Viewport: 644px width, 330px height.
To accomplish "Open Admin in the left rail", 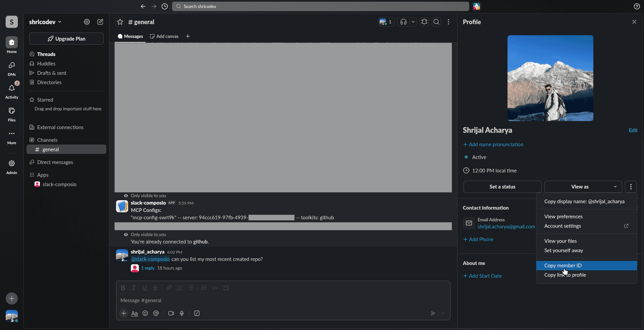I will (x=12, y=167).
